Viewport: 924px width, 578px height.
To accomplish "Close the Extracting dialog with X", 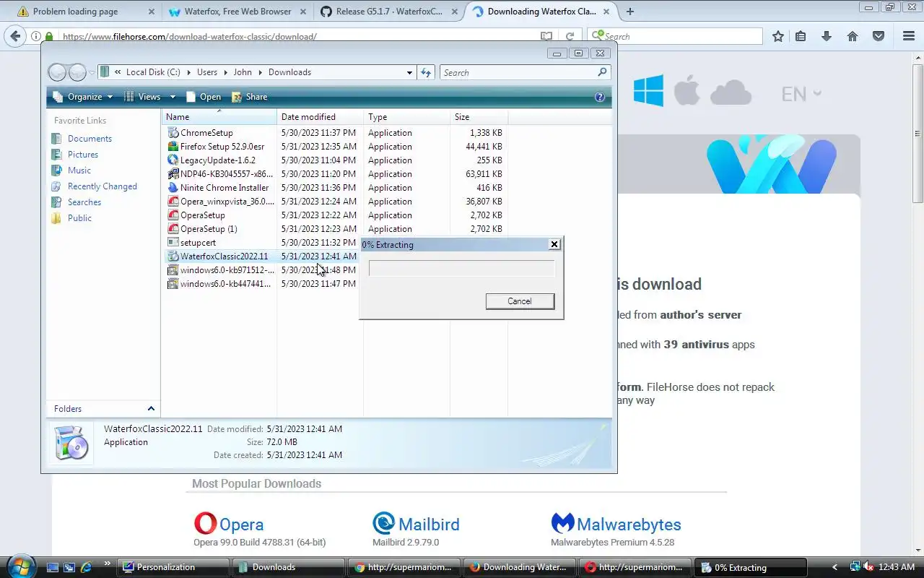I will coord(554,244).
